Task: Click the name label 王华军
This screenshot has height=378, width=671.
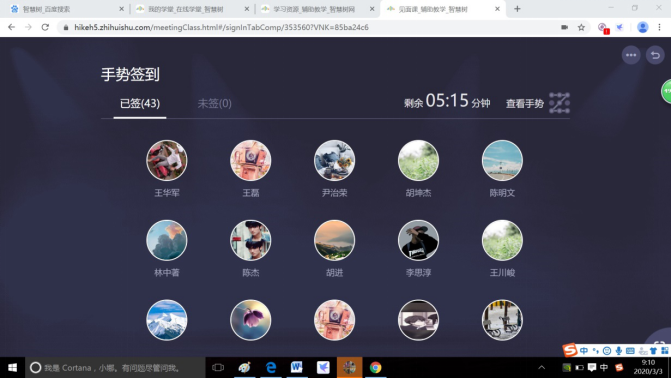Action: [x=167, y=193]
